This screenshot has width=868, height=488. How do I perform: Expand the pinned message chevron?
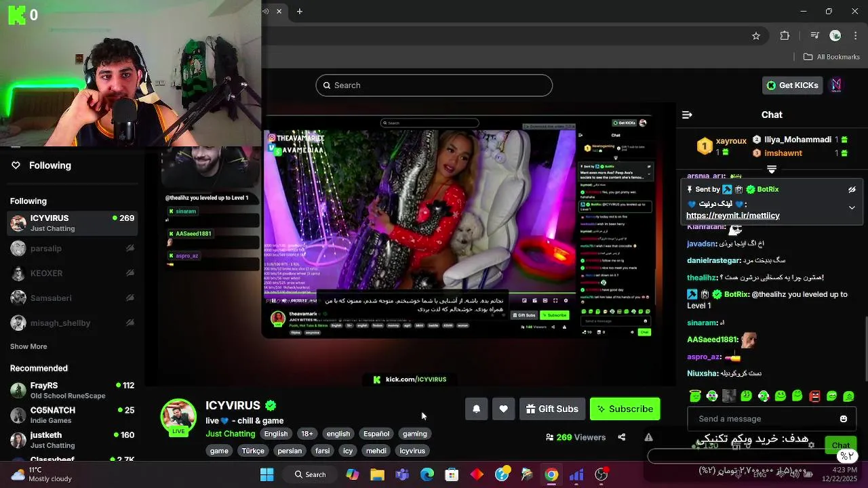852,208
